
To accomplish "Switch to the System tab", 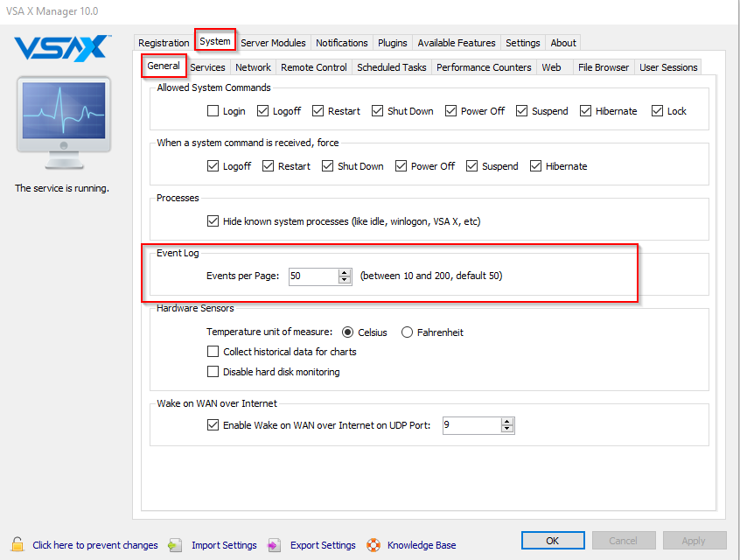I will (215, 41).
